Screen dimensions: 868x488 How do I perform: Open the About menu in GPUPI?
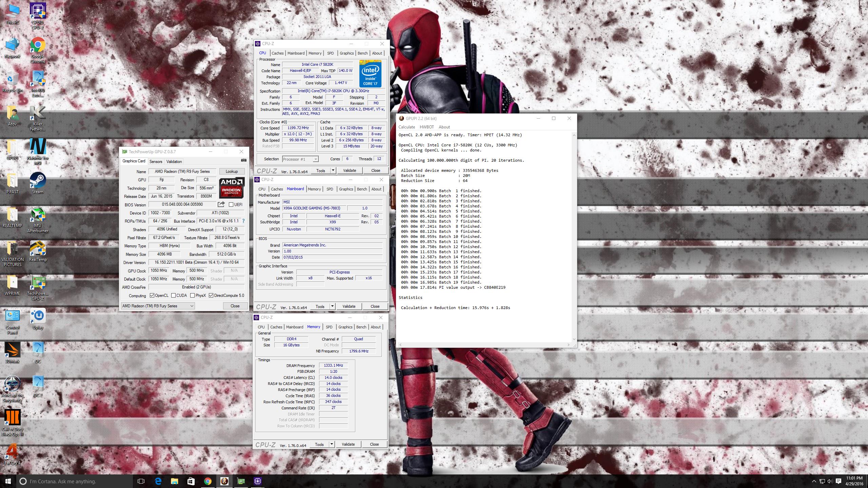(444, 127)
